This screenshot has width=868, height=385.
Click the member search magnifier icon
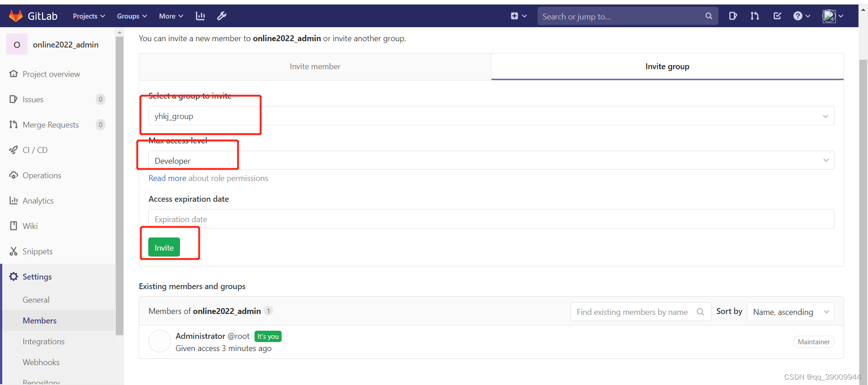(x=700, y=312)
